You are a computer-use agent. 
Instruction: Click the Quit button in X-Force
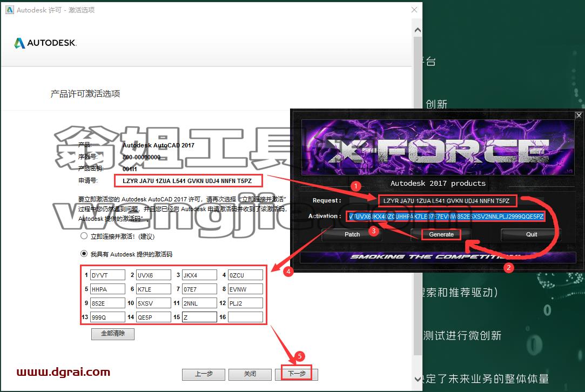[532, 234]
